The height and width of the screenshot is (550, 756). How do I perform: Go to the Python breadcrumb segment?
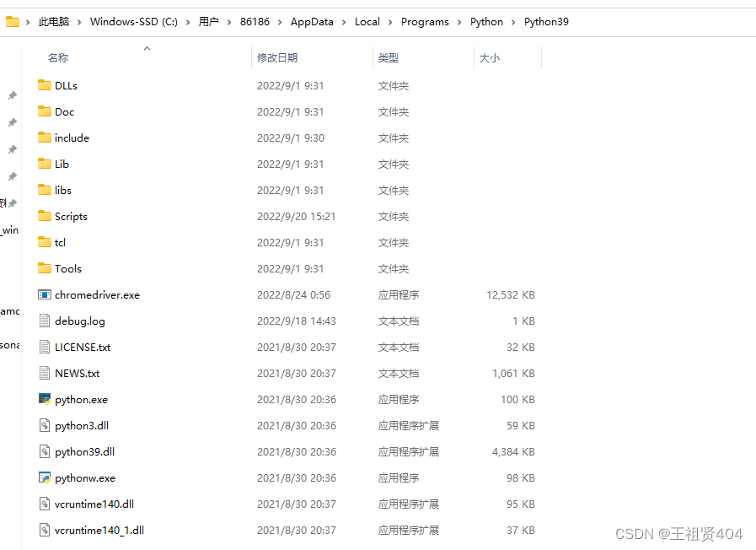486,22
